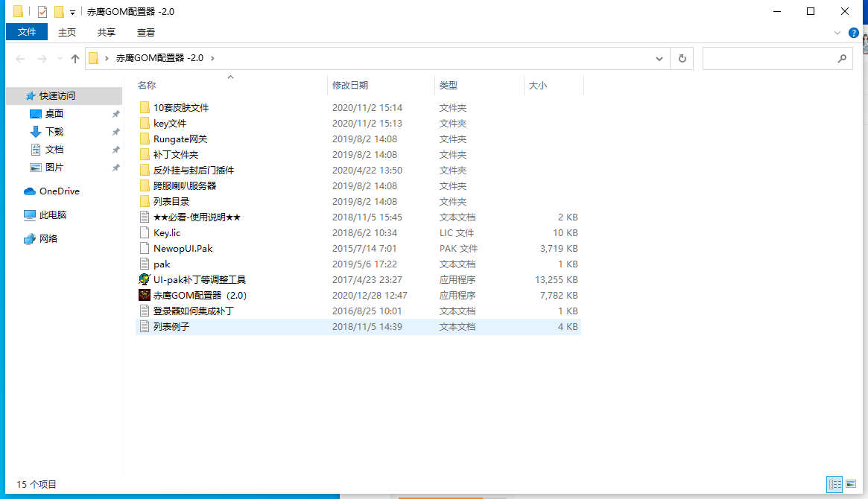Viewport: 868px width, 499px height.
Task: Click the Key.lic file icon
Action: tap(145, 232)
